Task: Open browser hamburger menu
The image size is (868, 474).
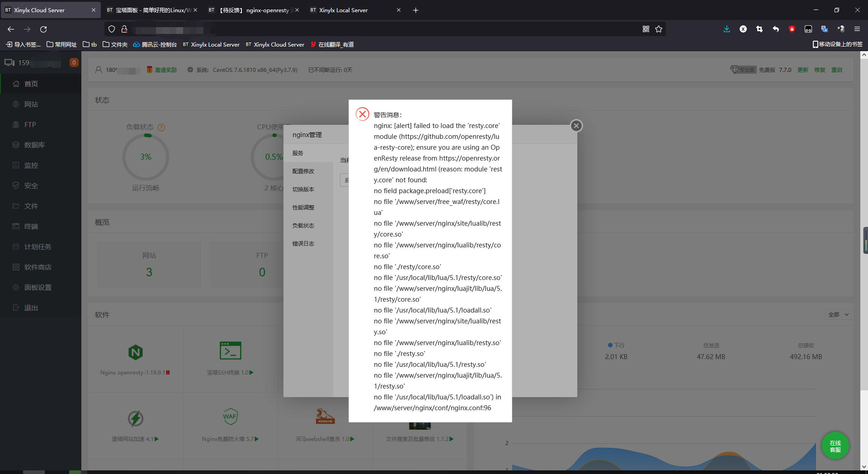Action: tap(857, 29)
